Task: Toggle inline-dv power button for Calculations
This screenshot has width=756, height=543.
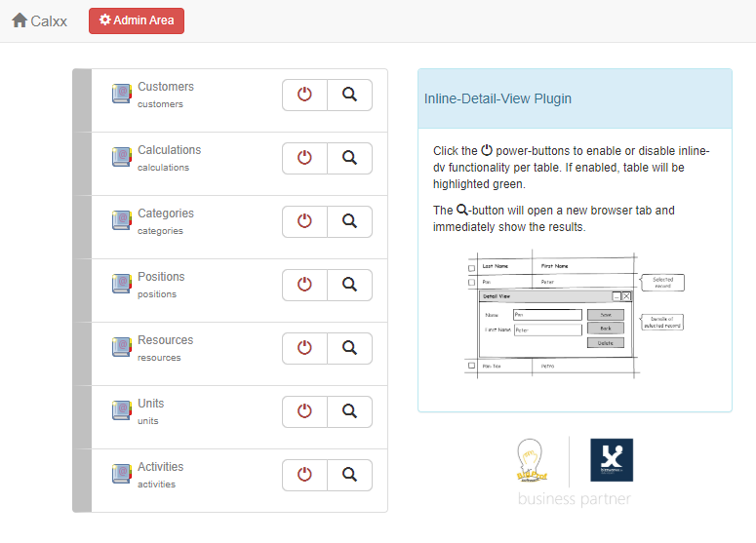Action: pos(304,158)
